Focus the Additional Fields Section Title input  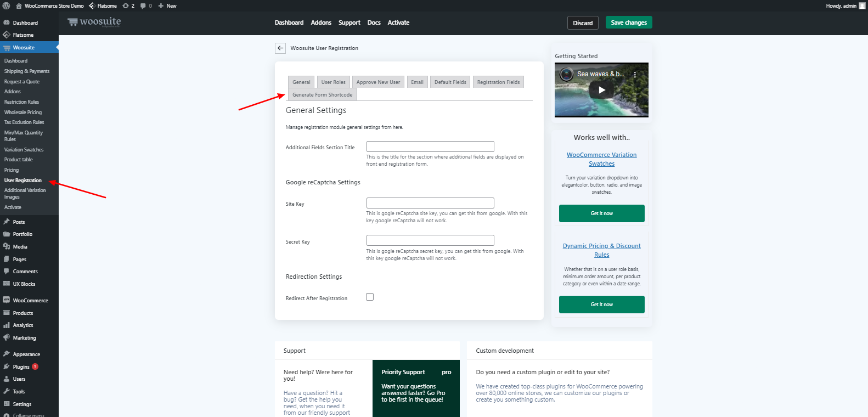430,146
